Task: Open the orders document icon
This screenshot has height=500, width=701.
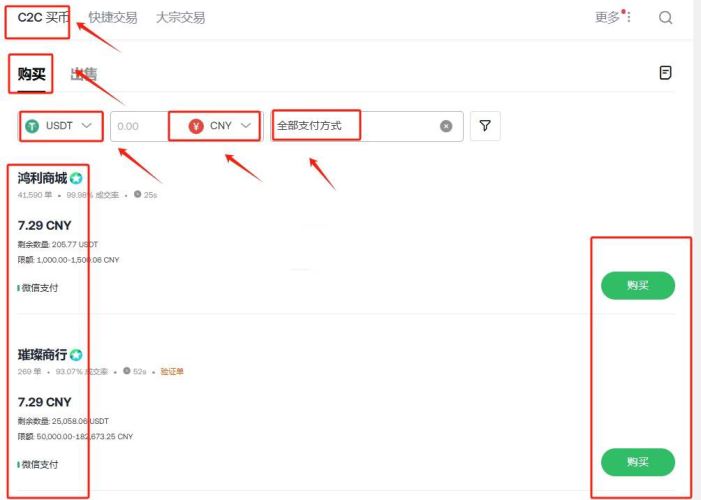Action: pyautogui.click(x=666, y=73)
